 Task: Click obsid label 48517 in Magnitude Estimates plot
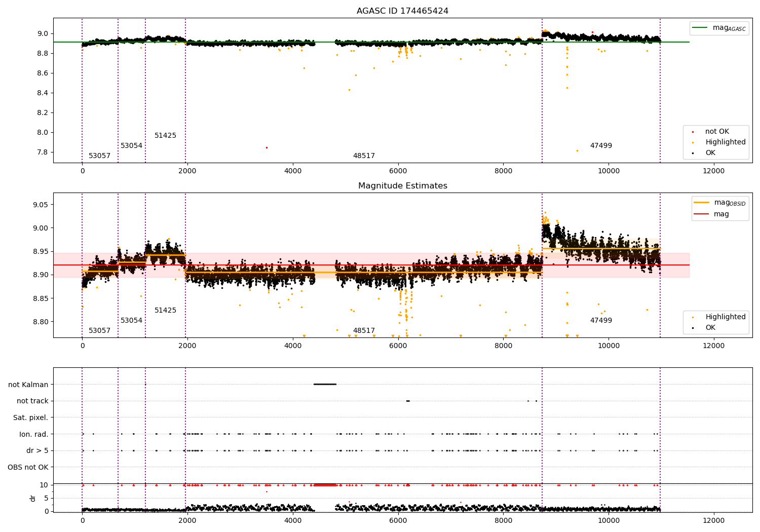364,331
